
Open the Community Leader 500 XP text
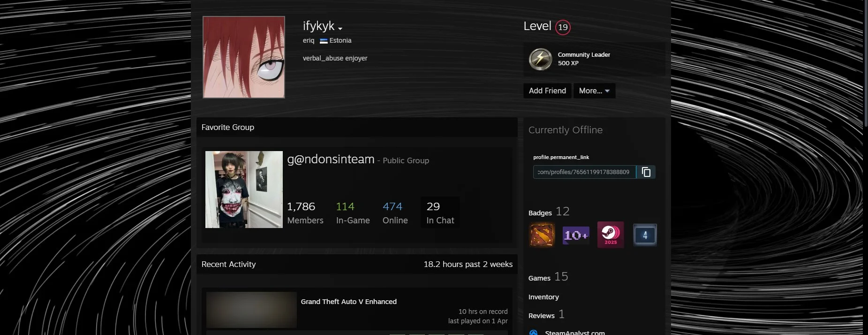pos(584,59)
